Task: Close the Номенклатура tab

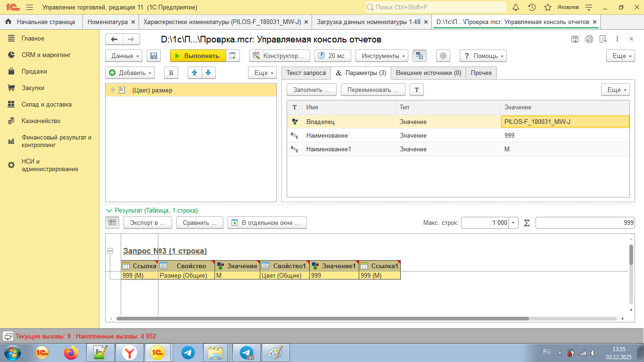Action: 133,22
